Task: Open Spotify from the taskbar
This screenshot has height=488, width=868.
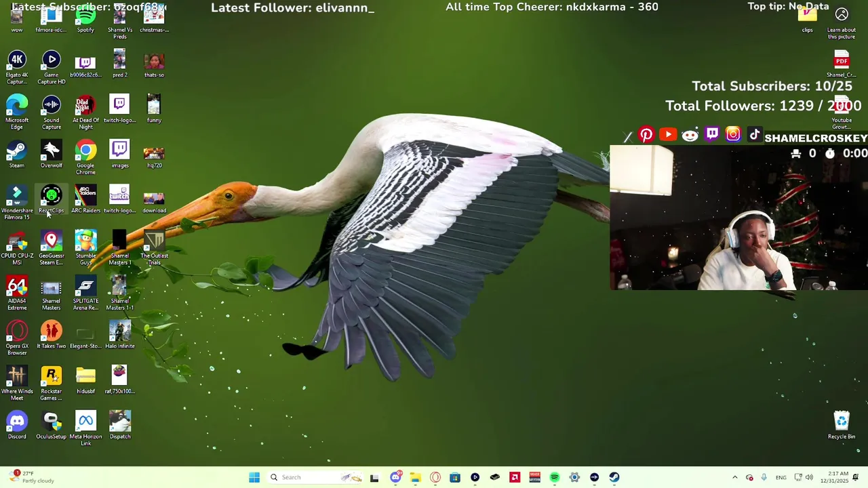Action: coord(555,477)
